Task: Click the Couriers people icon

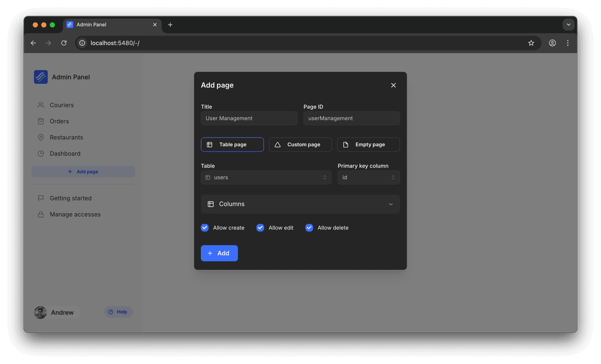Action: pyautogui.click(x=41, y=105)
